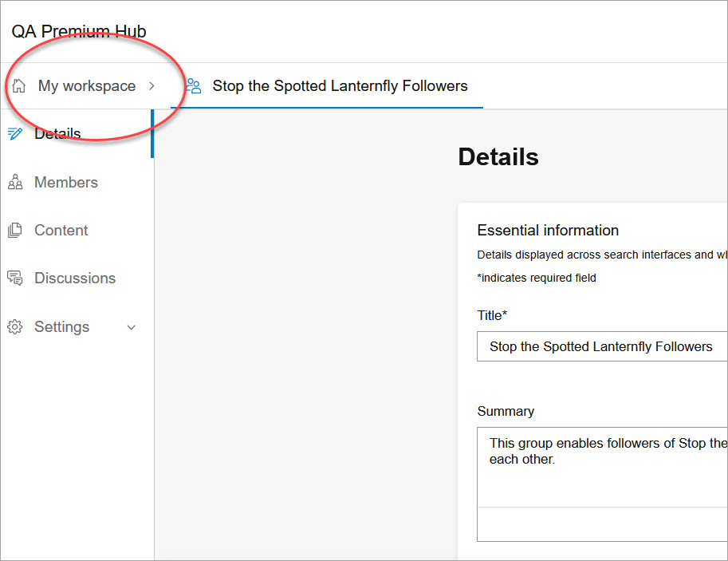728x561 pixels.
Task: Open the Details sidebar item
Action: click(57, 134)
